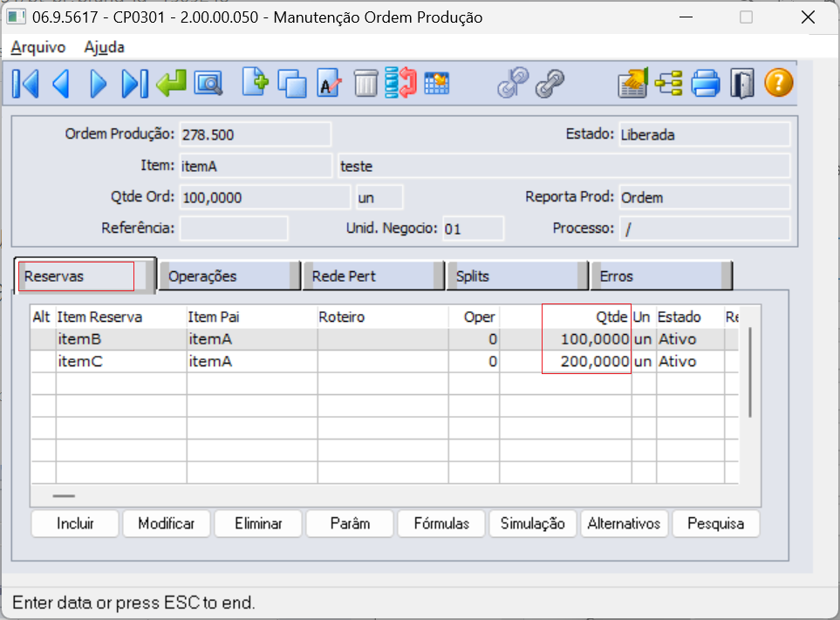The image size is (840, 620).
Task: Add a new record with the plus-document icon
Action: click(x=255, y=83)
